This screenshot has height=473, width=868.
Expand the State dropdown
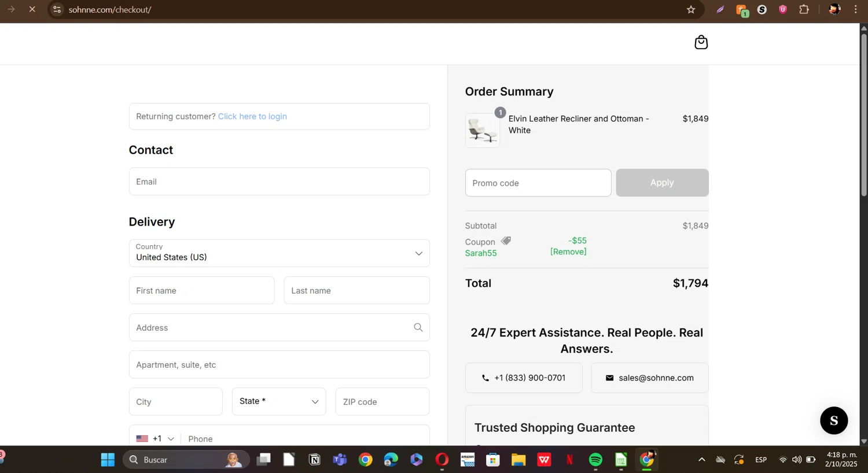click(x=279, y=401)
